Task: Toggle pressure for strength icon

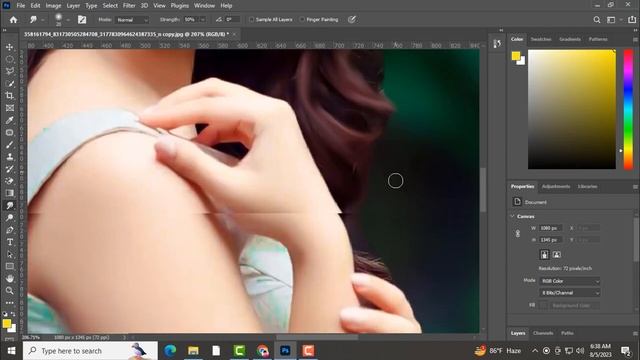Action: (x=352, y=19)
